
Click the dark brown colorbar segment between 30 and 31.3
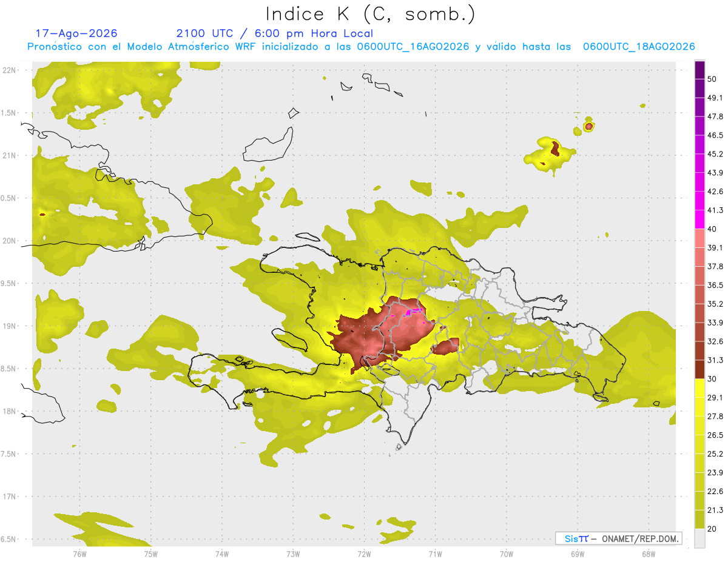click(699, 370)
